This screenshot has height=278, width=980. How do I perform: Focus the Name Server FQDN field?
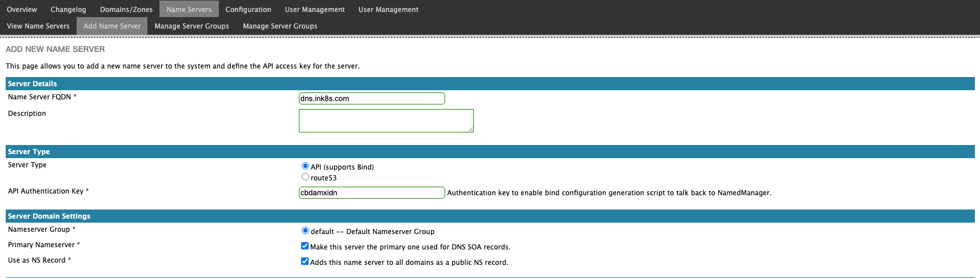[371, 98]
